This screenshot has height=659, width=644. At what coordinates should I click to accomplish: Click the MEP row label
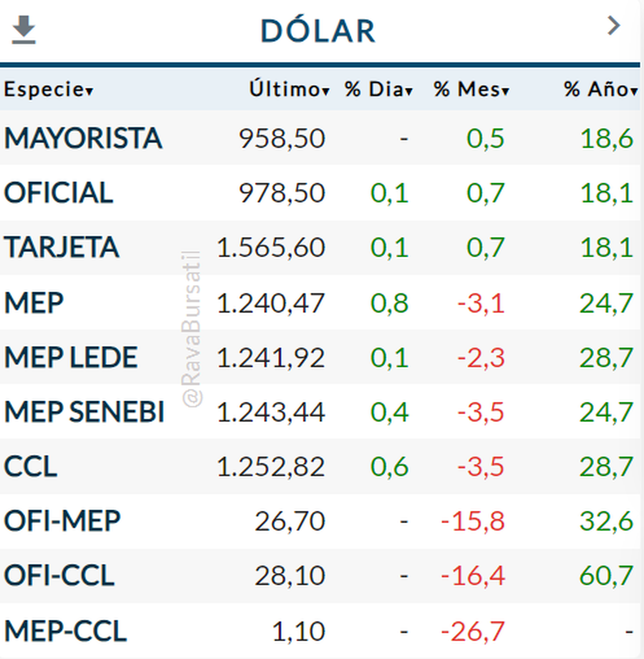click(34, 303)
